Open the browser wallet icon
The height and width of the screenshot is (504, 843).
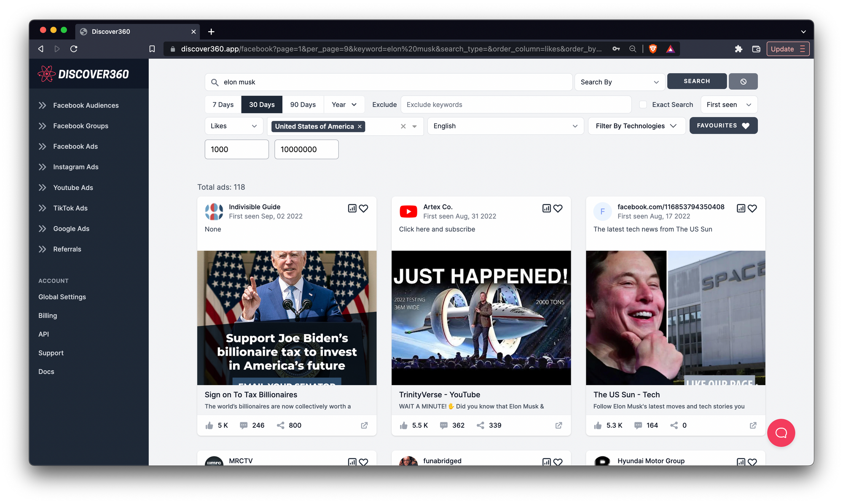point(756,49)
